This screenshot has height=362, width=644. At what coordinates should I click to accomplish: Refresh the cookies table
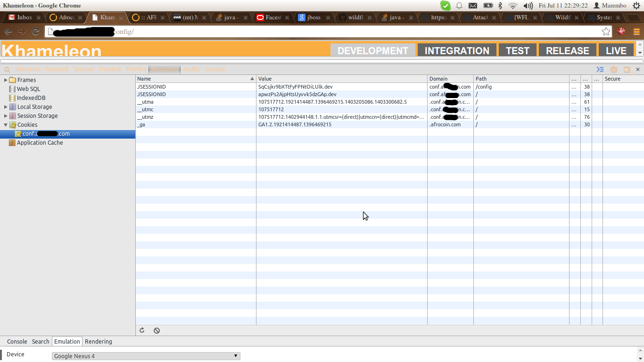tap(142, 330)
